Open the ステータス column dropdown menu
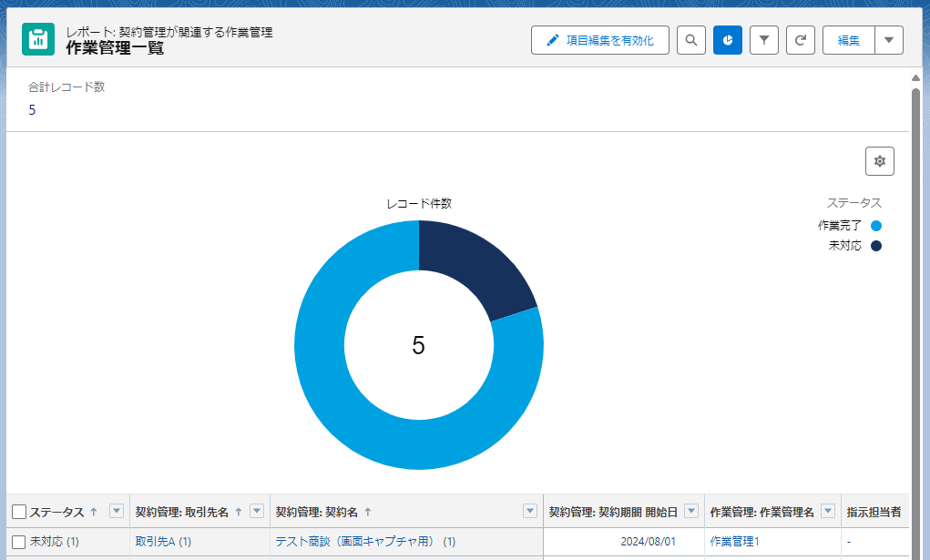This screenshot has height=560, width=930. (116, 511)
